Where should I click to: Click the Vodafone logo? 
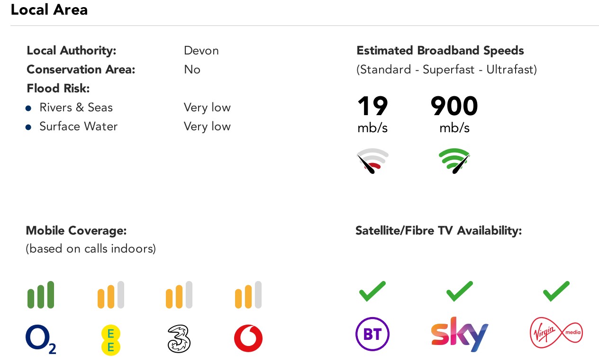(248, 339)
